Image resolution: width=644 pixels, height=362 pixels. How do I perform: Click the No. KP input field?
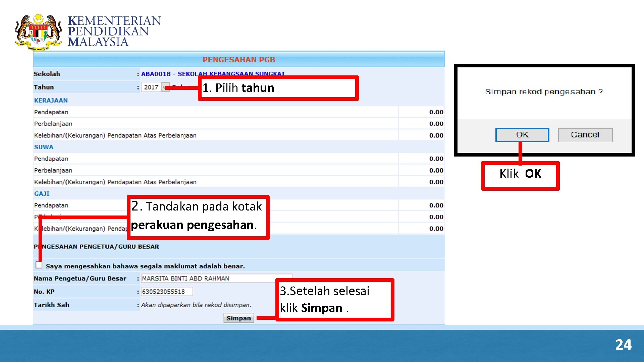[x=167, y=292]
